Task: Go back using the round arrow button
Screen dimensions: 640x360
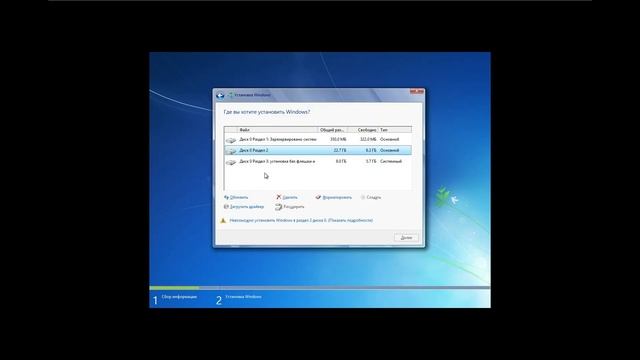Action: (x=220, y=96)
